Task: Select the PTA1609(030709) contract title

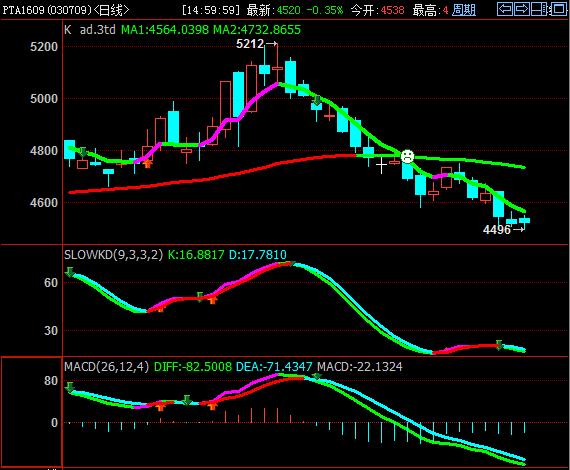Action: [47, 10]
